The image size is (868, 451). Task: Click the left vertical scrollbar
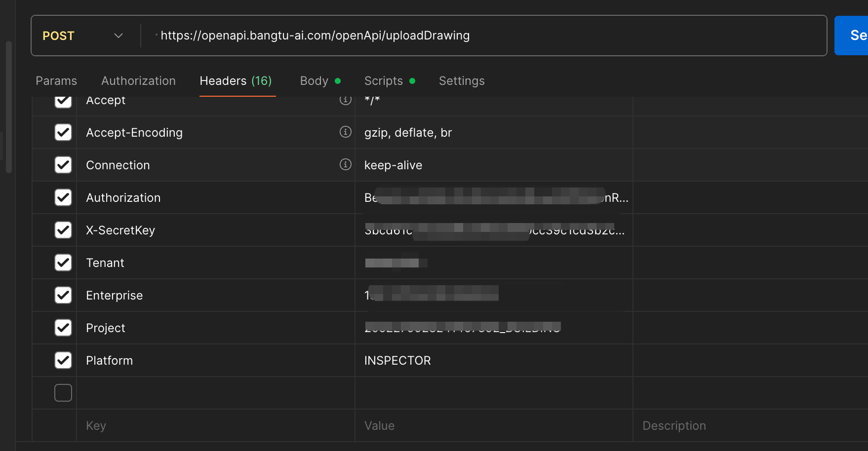click(8, 107)
